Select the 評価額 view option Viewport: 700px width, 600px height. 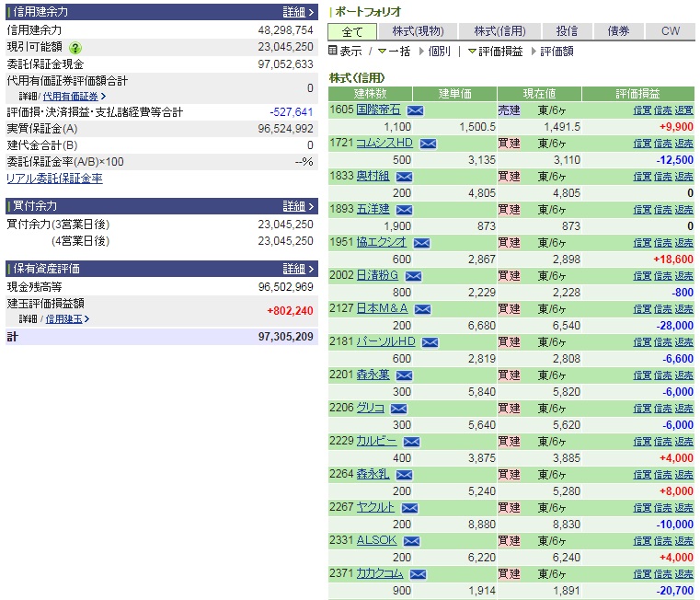pyautogui.click(x=552, y=52)
